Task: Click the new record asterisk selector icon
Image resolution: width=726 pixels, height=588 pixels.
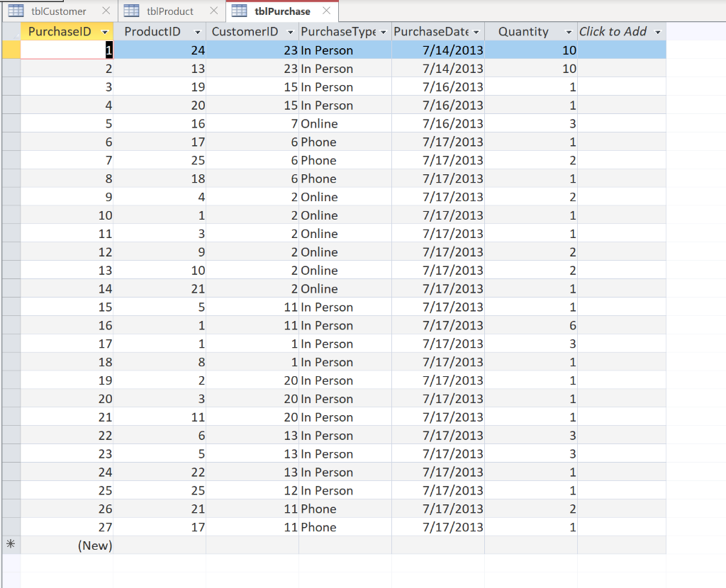Action: tap(10, 545)
